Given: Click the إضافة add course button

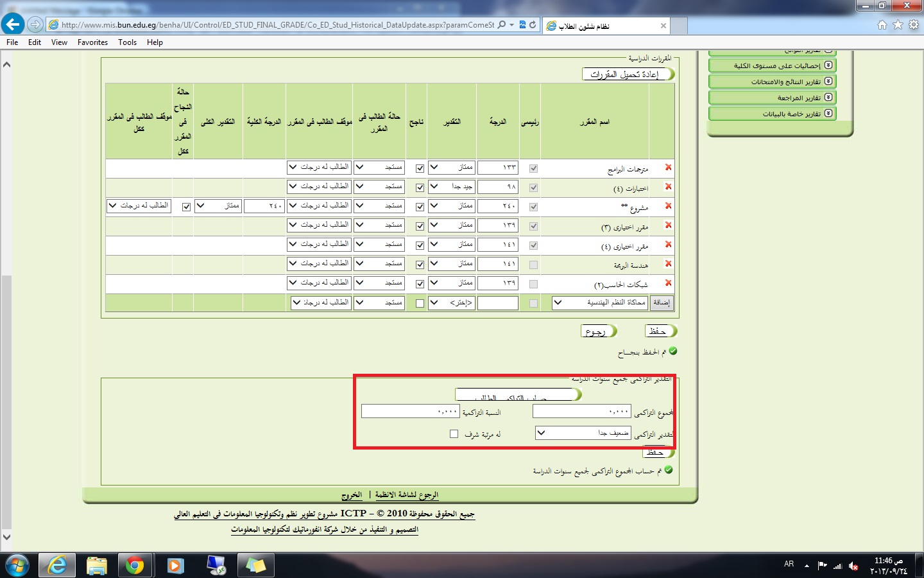Looking at the screenshot, I should 662,302.
